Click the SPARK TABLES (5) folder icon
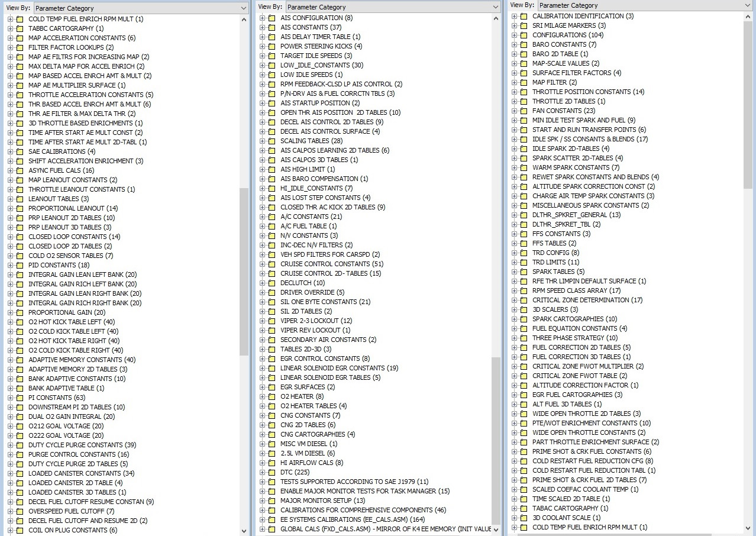The image size is (756, 536). 524,272
